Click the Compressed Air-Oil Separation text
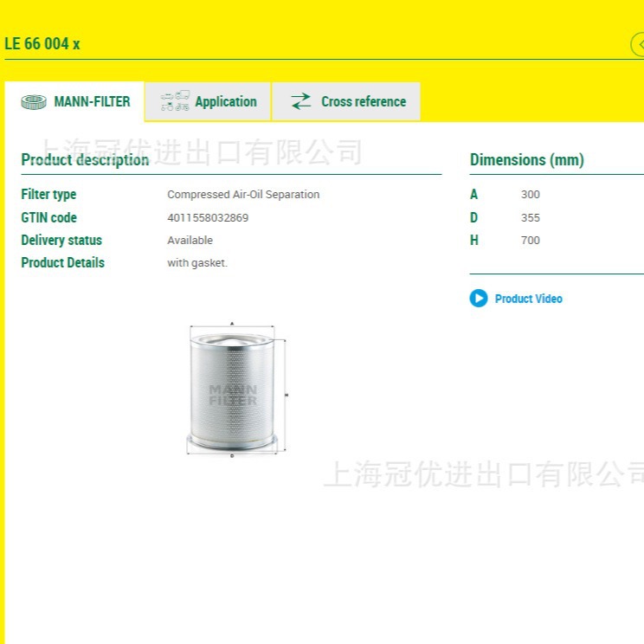644x644 pixels. tap(243, 194)
